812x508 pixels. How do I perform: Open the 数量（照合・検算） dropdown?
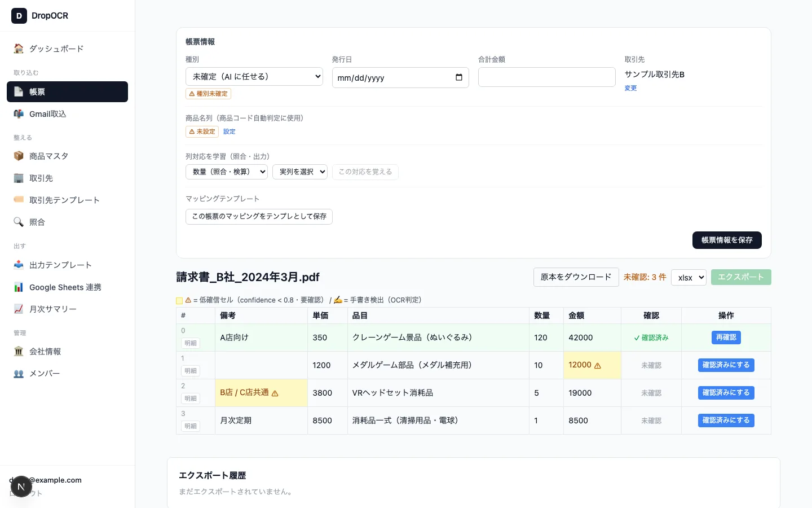(227, 172)
